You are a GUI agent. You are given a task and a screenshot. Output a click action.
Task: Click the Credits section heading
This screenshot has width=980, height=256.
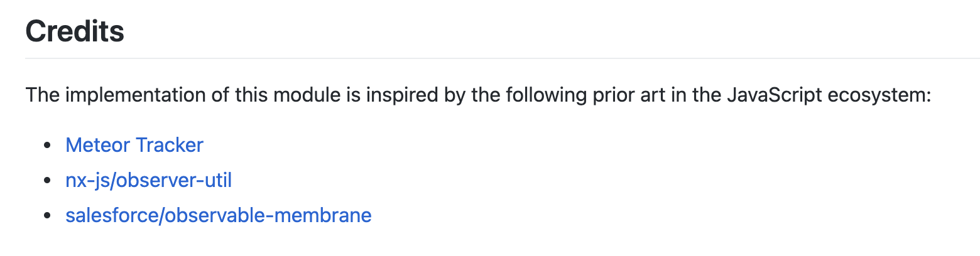[75, 31]
